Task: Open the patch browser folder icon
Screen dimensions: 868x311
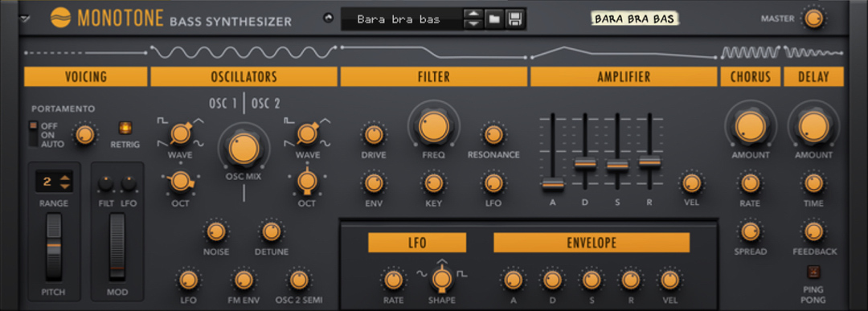Action: [493, 19]
